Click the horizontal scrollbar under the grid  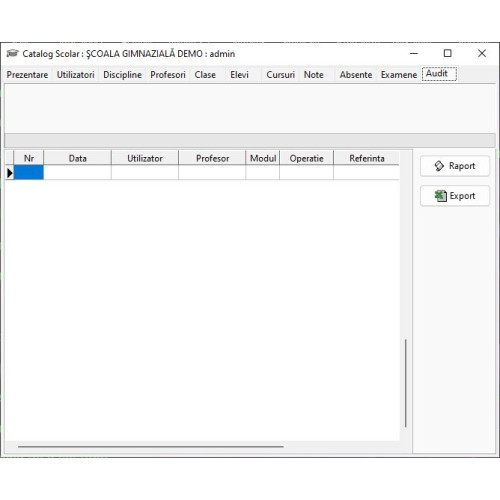coord(151,446)
